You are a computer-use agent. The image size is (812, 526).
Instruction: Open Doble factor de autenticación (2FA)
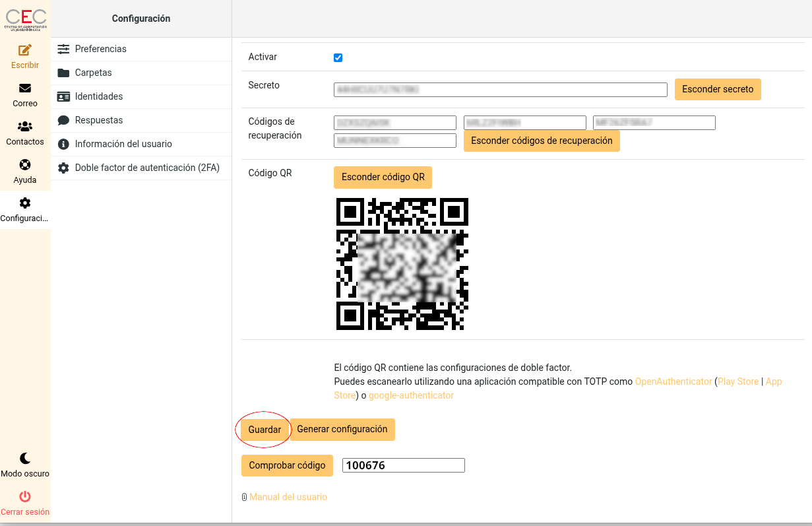146,168
